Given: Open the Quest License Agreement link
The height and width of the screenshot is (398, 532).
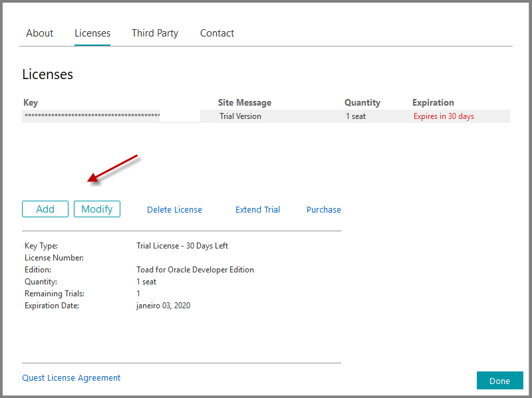Looking at the screenshot, I should (x=71, y=377).
